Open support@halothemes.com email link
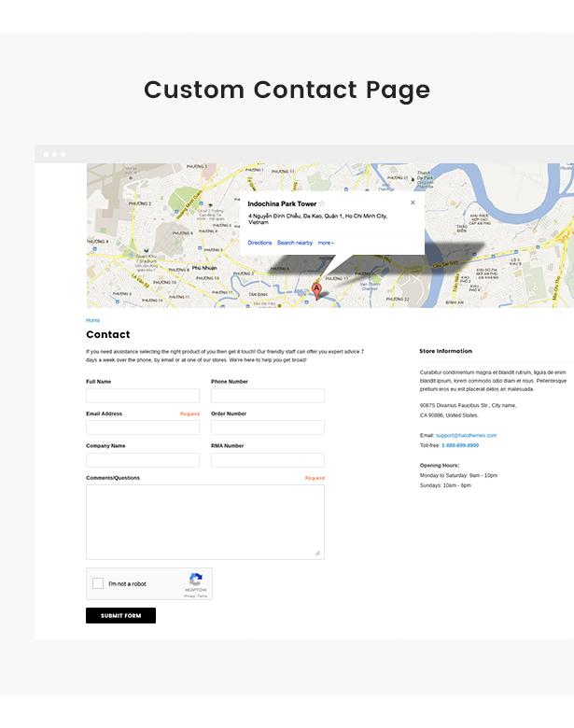 click(x=467, y=436)
